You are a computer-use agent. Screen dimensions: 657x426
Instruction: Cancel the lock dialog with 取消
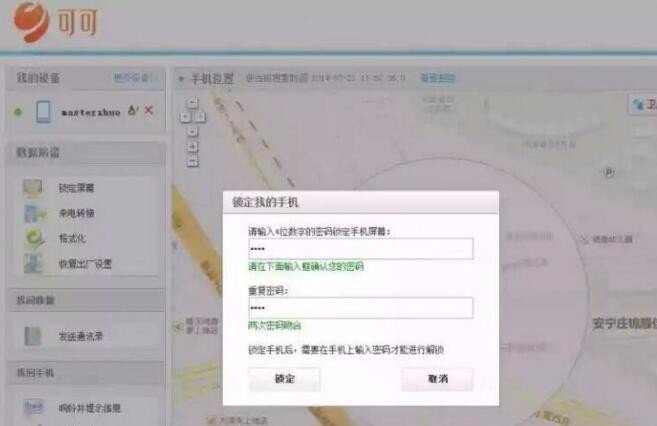pyautogui.click(x=437, y=379)
